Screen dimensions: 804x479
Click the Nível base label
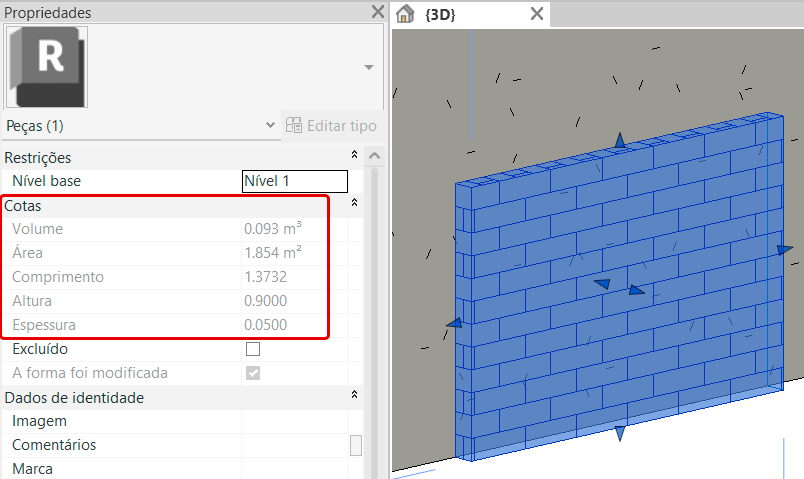coord(47,181)
